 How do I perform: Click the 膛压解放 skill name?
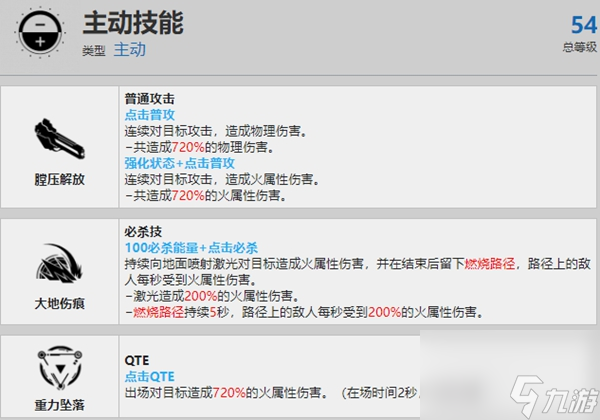click(x=60, y=179)
